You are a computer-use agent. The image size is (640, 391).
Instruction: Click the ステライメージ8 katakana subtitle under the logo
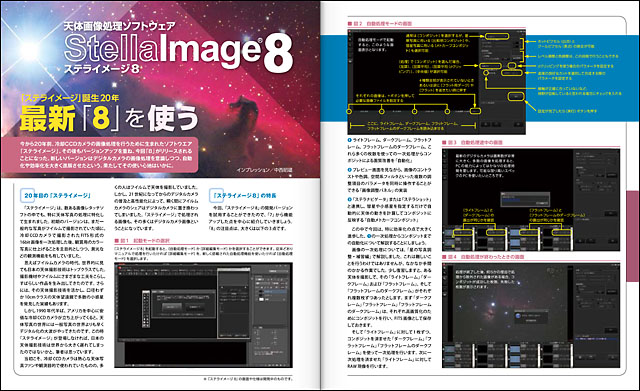click(102, 69)
